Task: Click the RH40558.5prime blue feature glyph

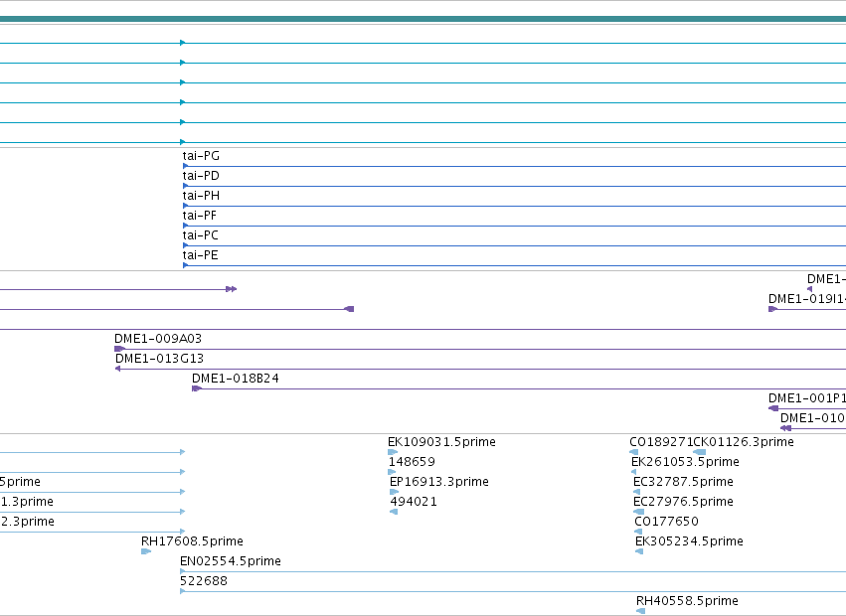Action: click(641, 611)
